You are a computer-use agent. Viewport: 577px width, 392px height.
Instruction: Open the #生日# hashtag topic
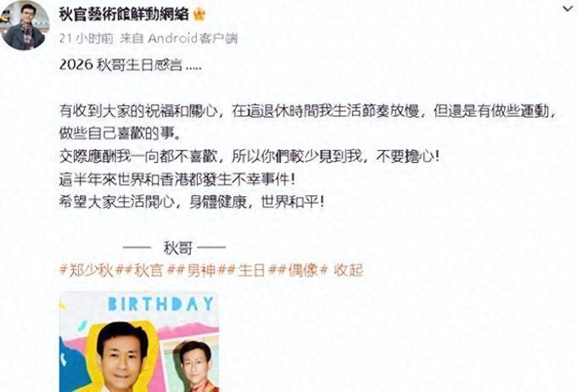(x=243, y=271)
